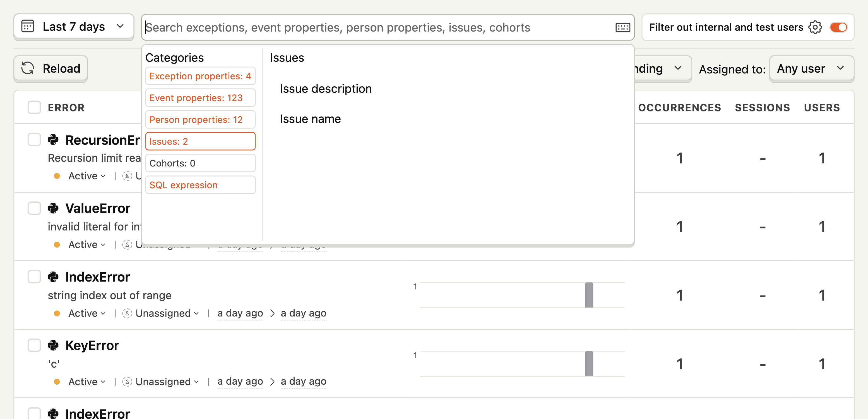
Task: Choose Issue name filter option
Action: [x=310, y=119]
